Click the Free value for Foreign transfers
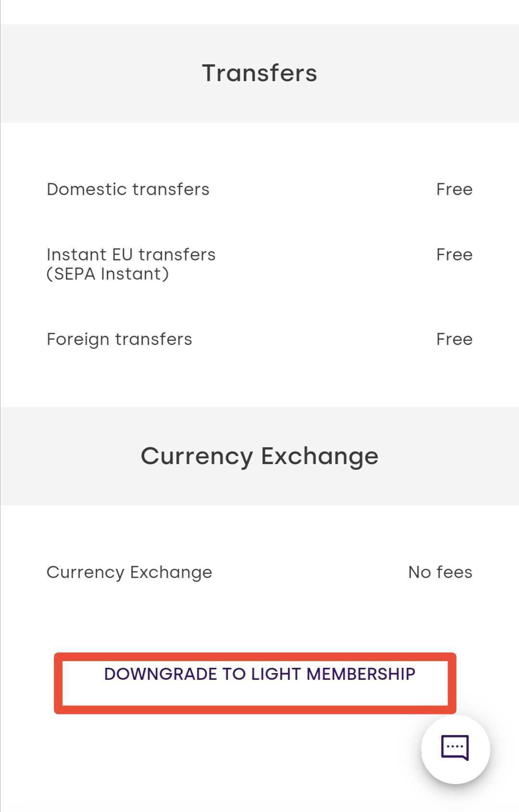 [454, 339]
